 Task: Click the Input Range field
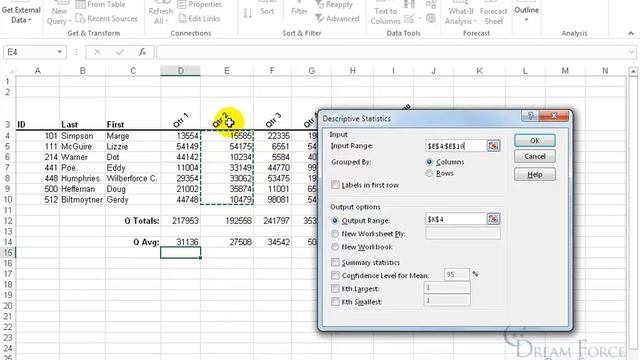[x=456, y=146]
